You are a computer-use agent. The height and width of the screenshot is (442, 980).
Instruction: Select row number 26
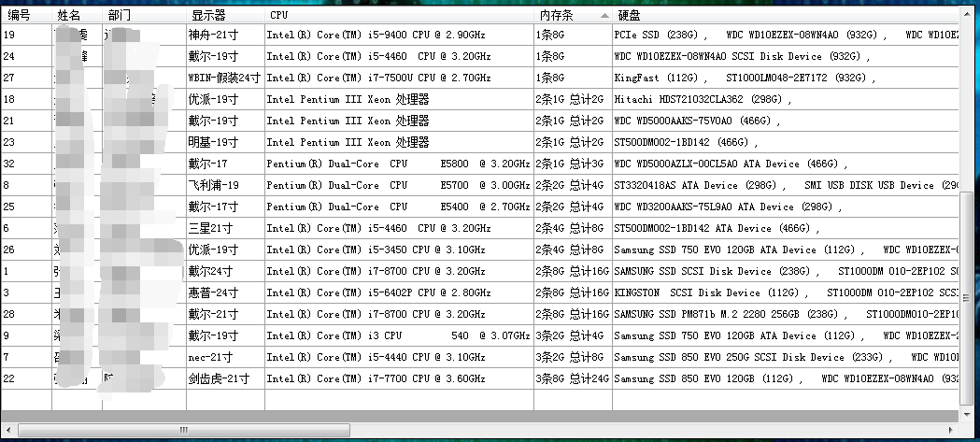(26, 250)
